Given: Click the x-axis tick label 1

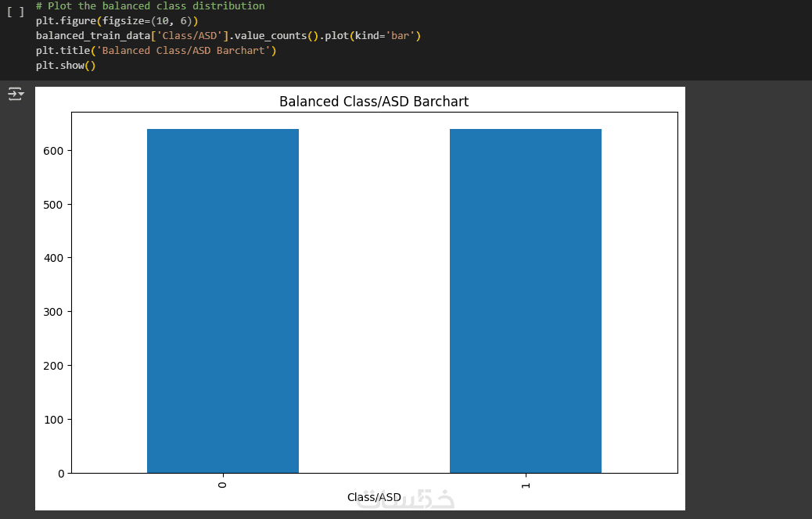Looking at the screenshot, I should (x=526, y=485).
